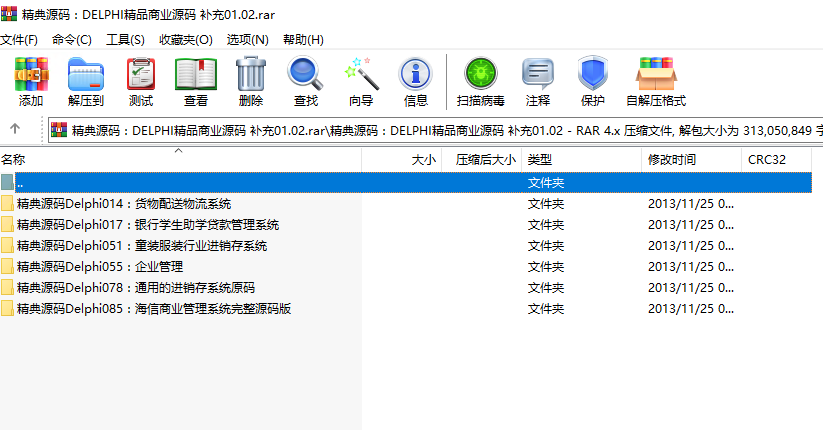Open the 帮助(H) menu
Screen dimensions: 823x430
[303, 40]
